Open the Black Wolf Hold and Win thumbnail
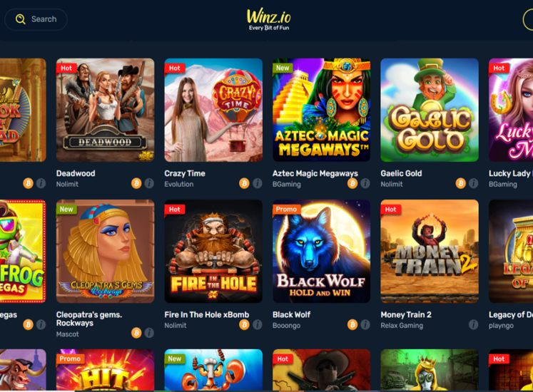The height and width of the screenshot is (392, 533). (322, 252)
